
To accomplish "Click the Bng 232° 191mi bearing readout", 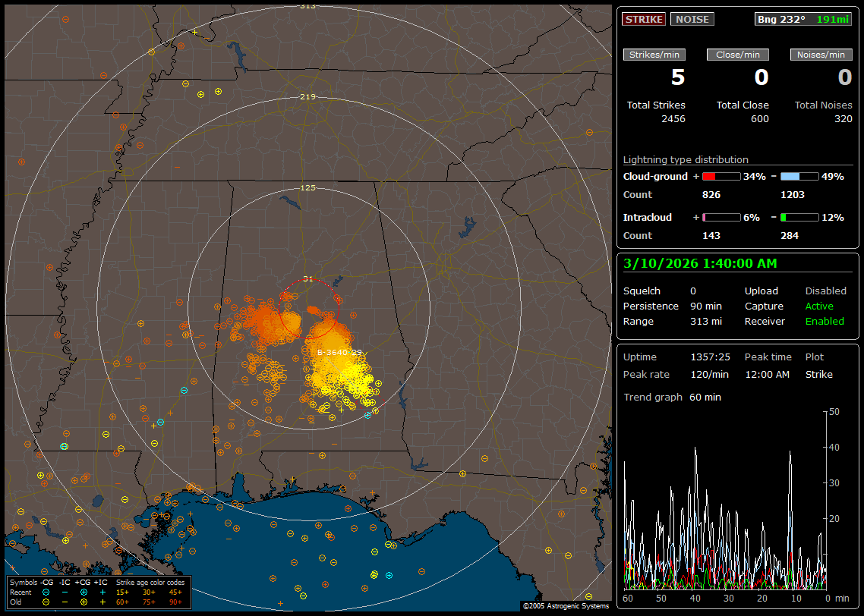I will pyautogui.click(x=803, y=19).
